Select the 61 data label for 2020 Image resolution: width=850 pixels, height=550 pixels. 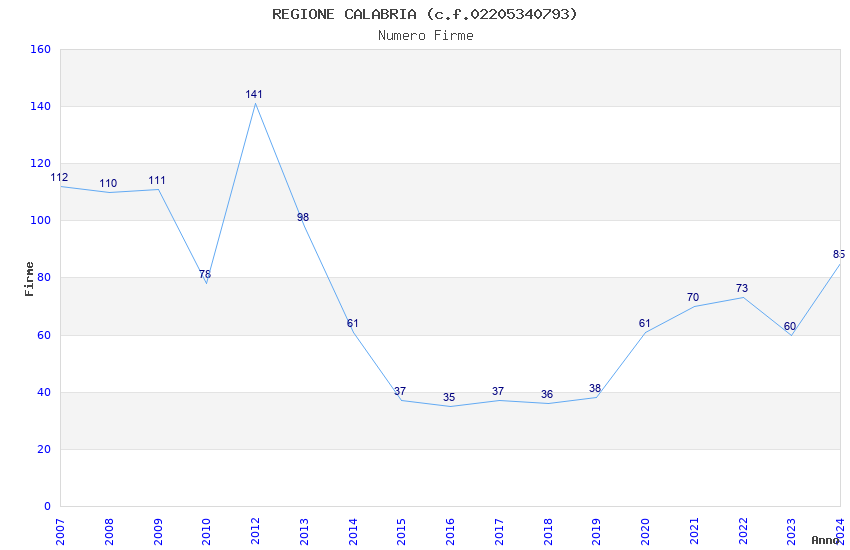point(644,323)
